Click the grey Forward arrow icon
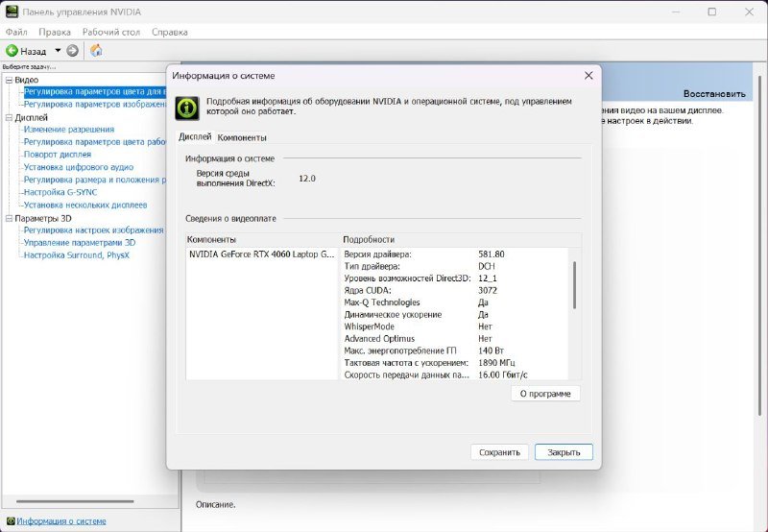 [x=73, y=51]
